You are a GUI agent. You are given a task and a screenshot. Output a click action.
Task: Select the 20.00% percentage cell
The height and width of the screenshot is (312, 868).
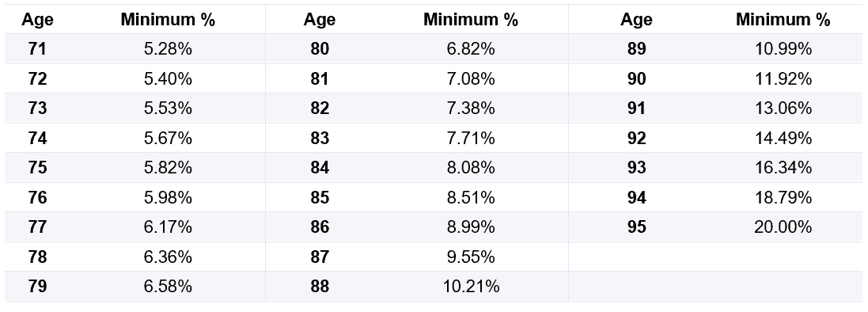pos(783,227)
